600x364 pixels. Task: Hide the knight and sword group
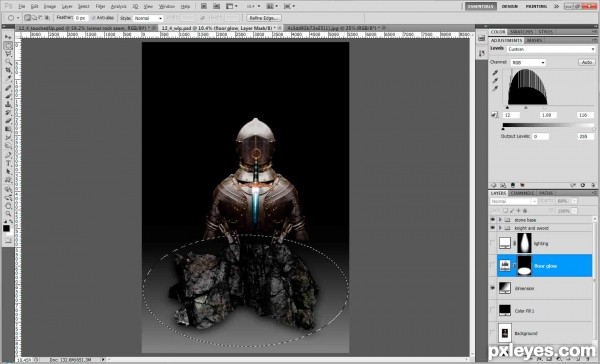[x=492, y=228]
